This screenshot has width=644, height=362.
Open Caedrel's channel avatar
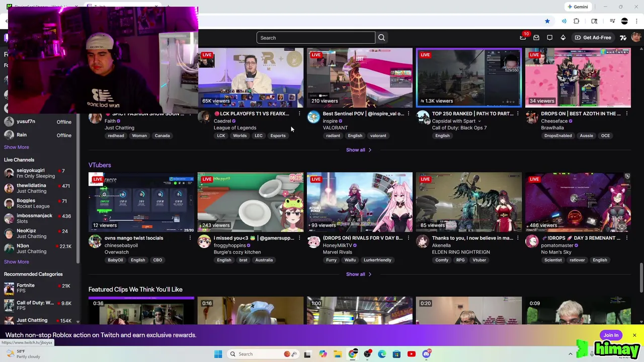(x=204, y=117)
